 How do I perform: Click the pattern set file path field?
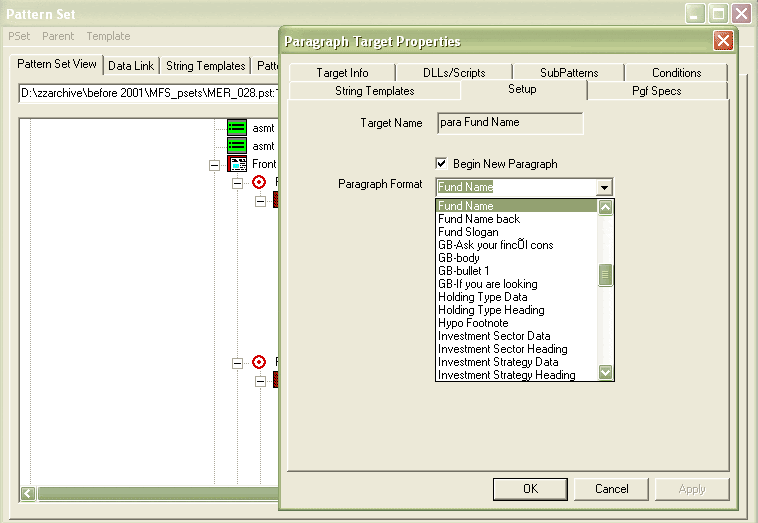tap(148, 93)
